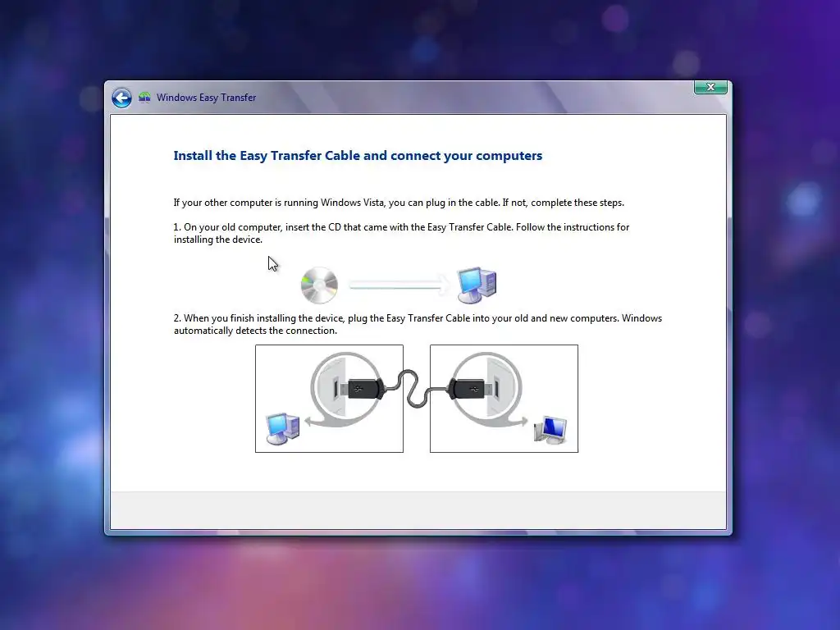Click the new computer icon in right cable diagram

[x=550, y=430]
